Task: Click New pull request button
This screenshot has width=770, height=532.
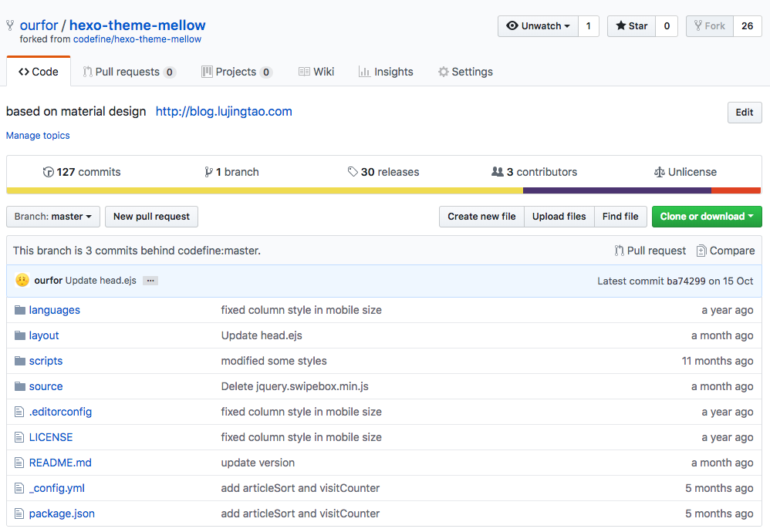Action: coord(151,217)
